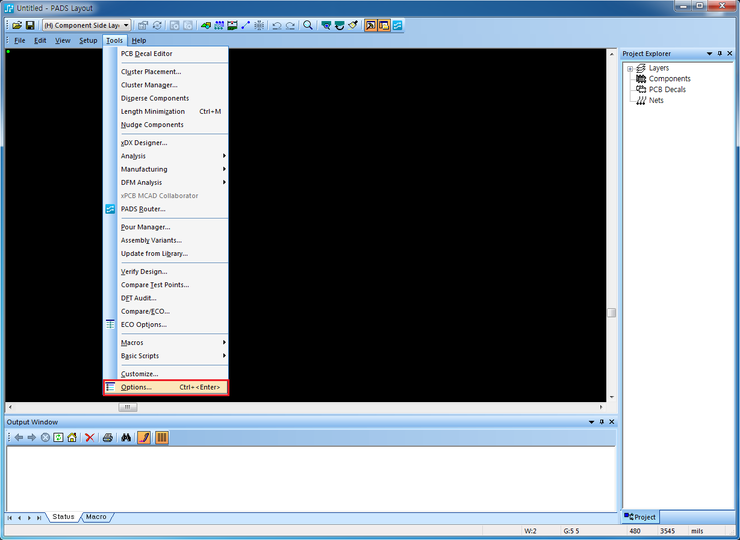The width and height of the screenshot is (740, 540).
Task: Open the Properties toolbar icon
Action: pyautogui.click(x=143, y=25)
